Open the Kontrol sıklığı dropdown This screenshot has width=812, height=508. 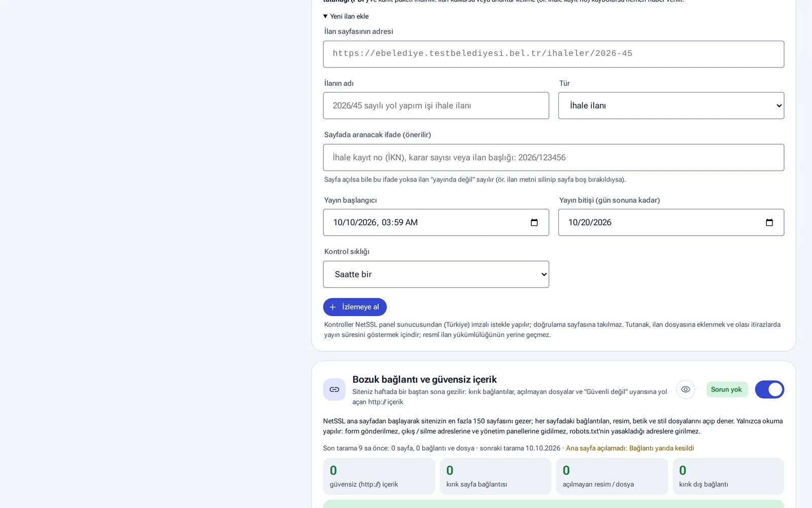[436, 274]
